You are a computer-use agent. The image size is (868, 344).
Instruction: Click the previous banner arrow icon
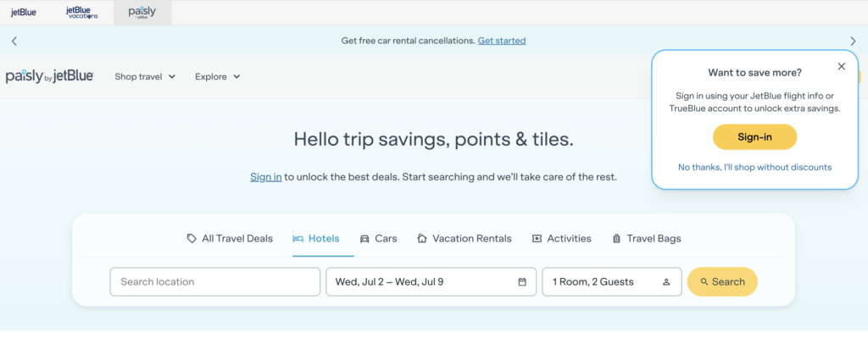tap(14, 41)
